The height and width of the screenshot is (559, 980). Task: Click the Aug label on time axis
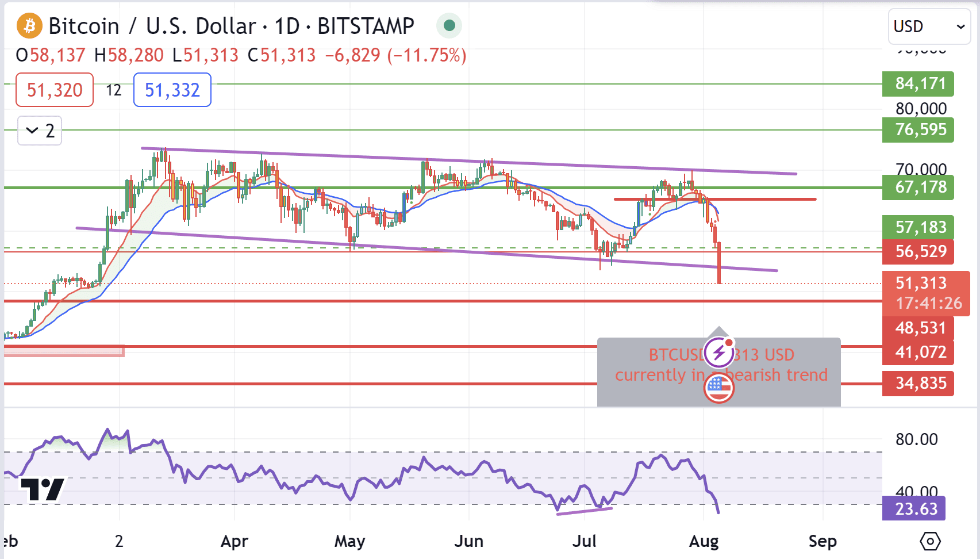[x=704, y=541]
